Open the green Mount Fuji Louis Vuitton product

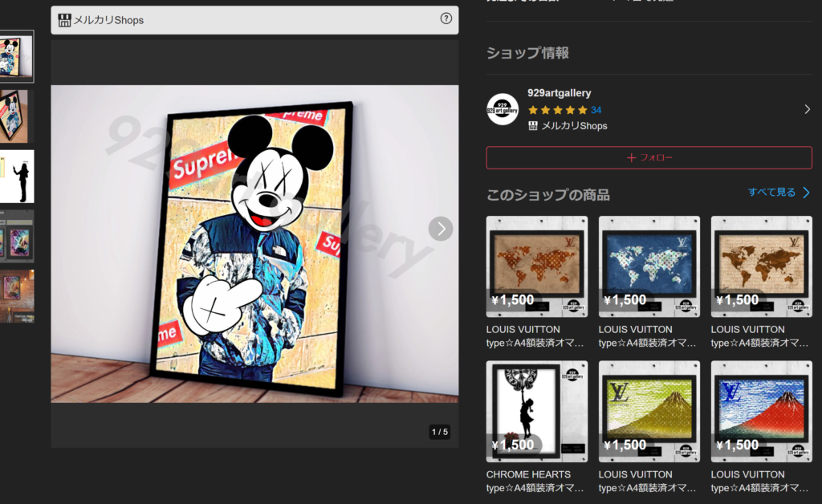coord(649,411)
